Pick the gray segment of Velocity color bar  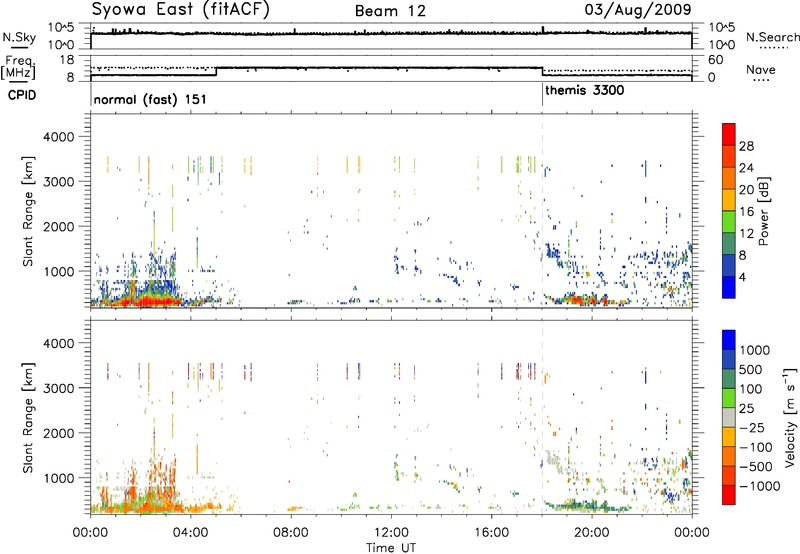(729, 417)
